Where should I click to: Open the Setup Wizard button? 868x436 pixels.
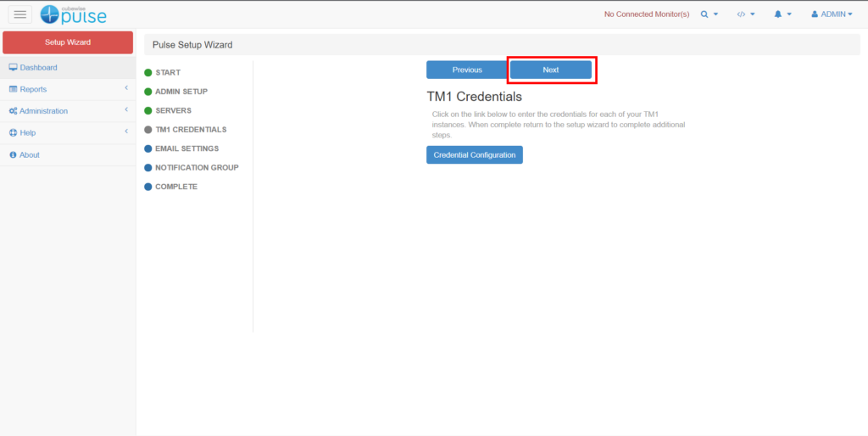tap(68, 42)
